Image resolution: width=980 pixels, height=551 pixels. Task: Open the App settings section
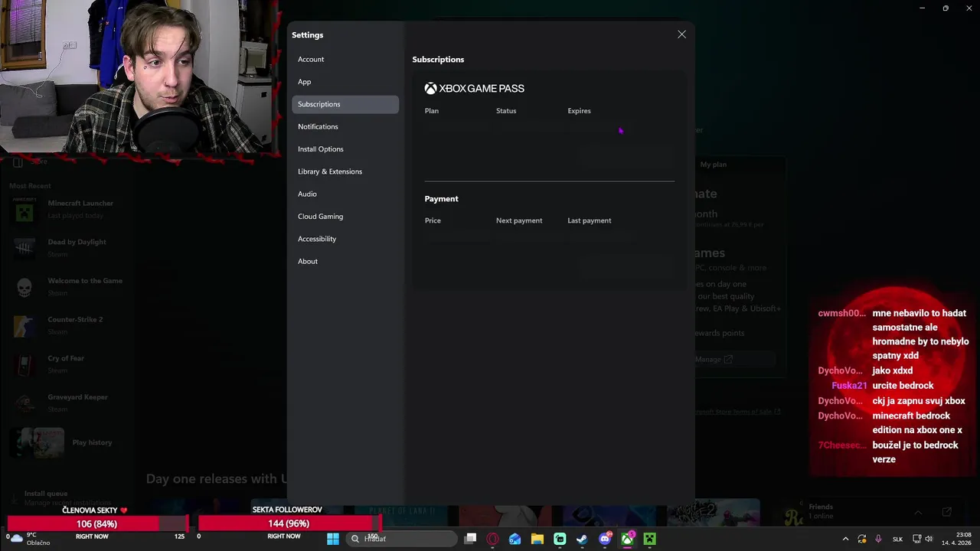(x=345, y=82)
